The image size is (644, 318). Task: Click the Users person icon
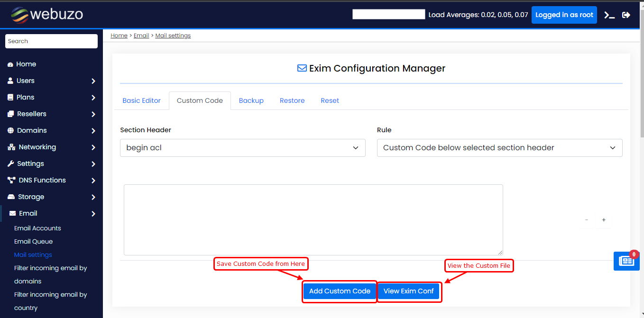tap(10, 81)
